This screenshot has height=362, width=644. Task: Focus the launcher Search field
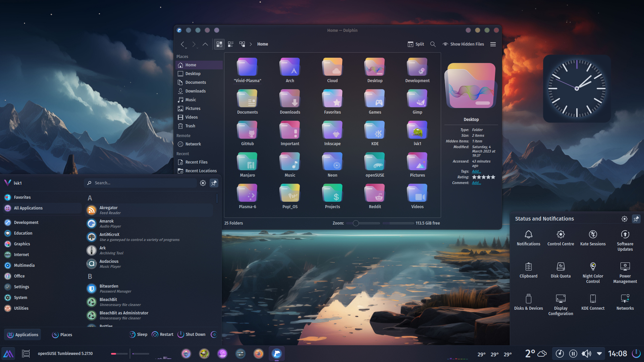pos(140,183)
